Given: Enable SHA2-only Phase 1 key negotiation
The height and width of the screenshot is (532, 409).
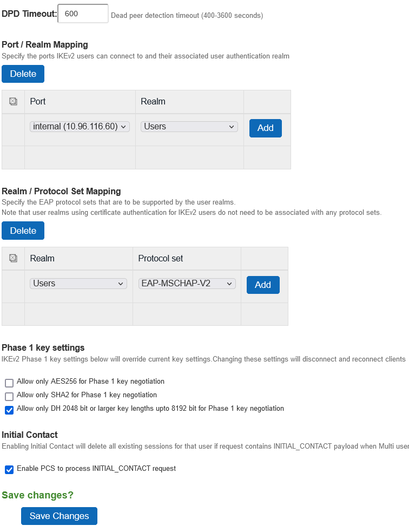Looking at the screenshot, I should [9, 396].
